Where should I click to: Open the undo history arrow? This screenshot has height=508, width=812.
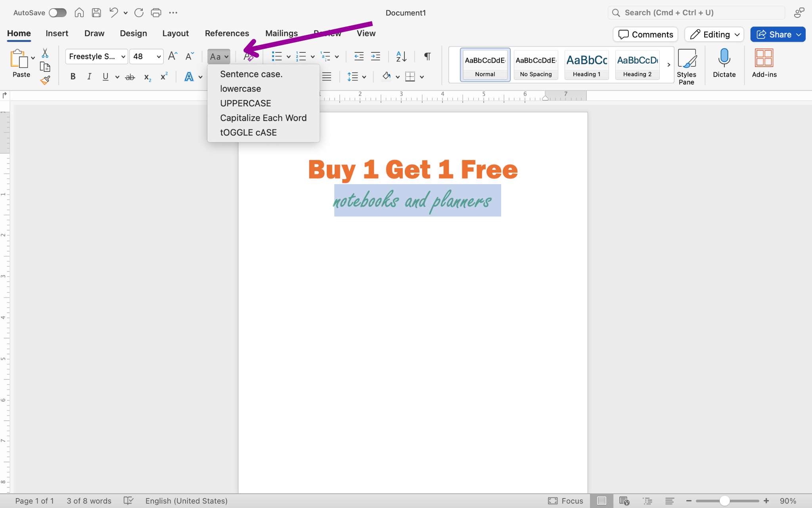125,13
